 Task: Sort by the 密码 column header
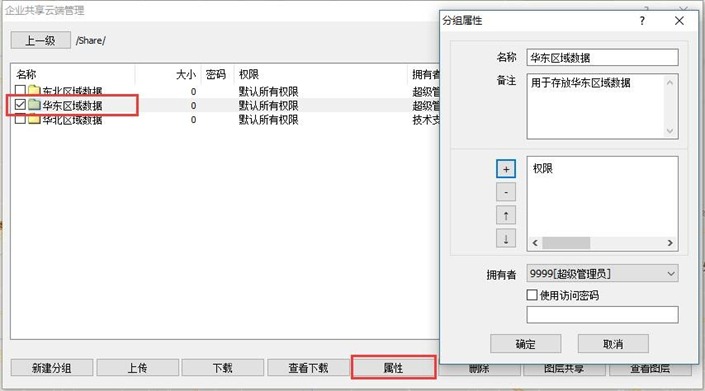(217, 74)
